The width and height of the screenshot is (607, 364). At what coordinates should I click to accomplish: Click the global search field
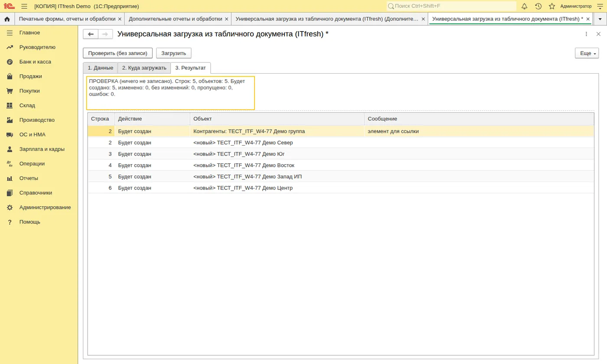[451, 6]
